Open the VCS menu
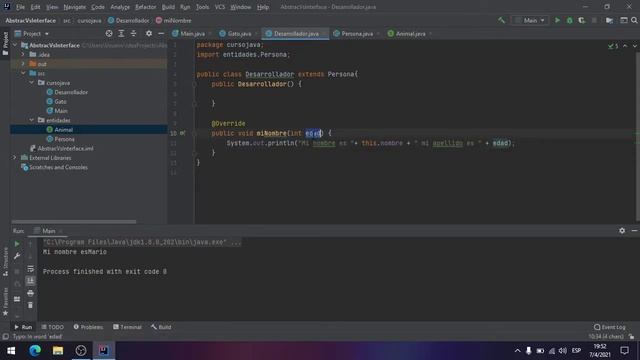This screenshot has height=360, width=640. [x=220, y=7]
